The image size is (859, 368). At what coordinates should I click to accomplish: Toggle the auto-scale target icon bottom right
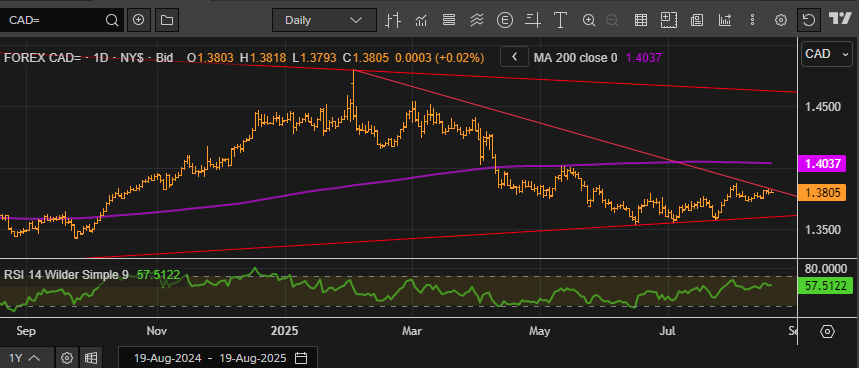(x=827, y=331)
